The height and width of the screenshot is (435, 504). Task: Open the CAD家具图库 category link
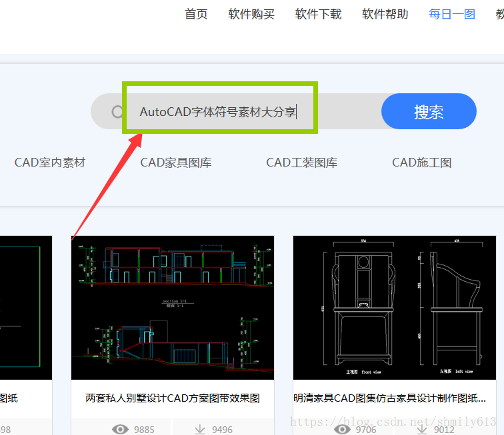tap(176, 163)
